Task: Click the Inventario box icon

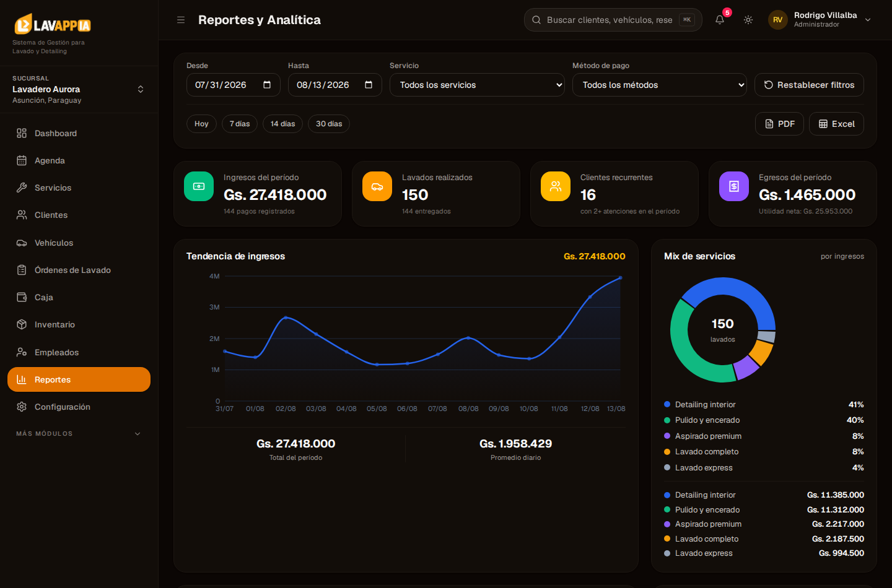Action: [22, 324]
